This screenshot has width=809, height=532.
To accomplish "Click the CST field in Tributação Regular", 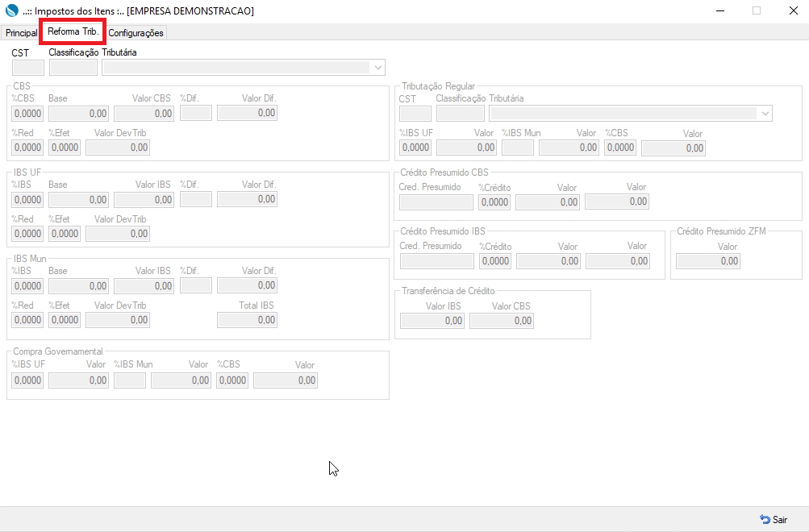I will (415, 114).
